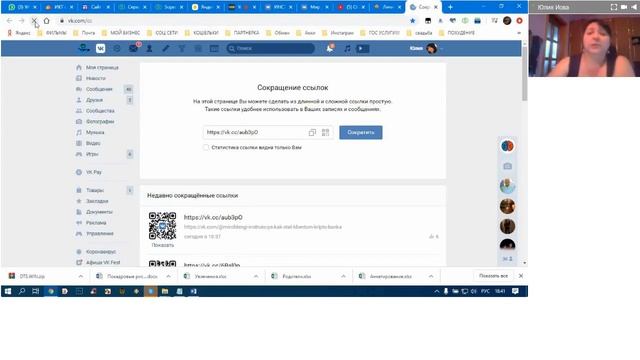Expand the Пожарровые .docx download options
The width and height of the screenshot is (640, 360).
[x=168, y=276]
